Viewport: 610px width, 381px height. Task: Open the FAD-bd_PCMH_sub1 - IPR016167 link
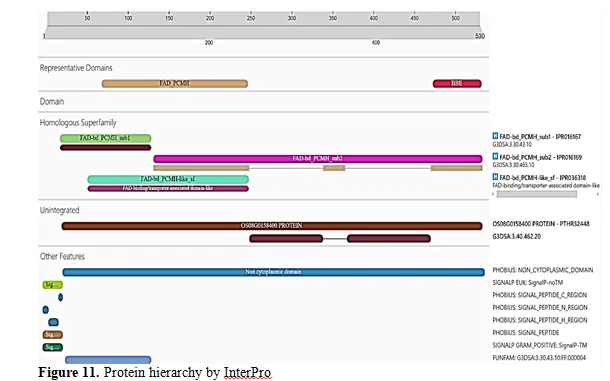[x=540, y=137]
